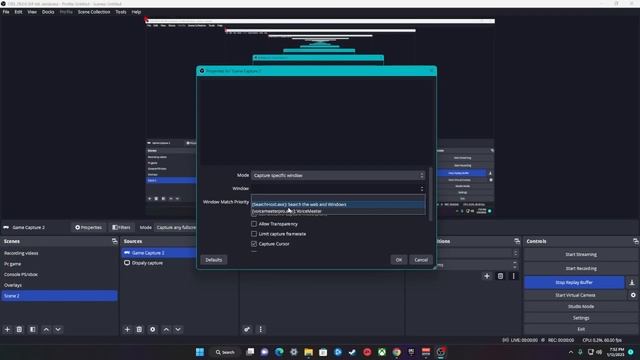This screenshot has height=360, width=640.
Task: Open the File menu
Action: point(6,12)
